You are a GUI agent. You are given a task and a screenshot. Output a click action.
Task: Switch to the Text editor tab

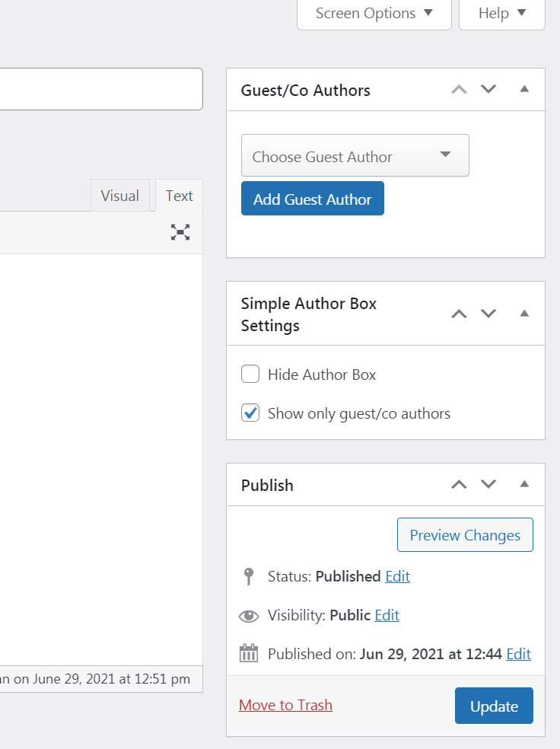pyautogui.click(x=178, y=196)
